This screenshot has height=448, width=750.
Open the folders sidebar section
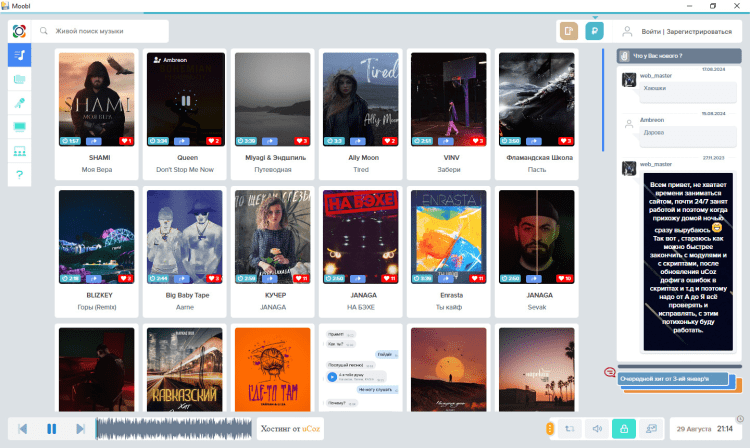[19, 79]
